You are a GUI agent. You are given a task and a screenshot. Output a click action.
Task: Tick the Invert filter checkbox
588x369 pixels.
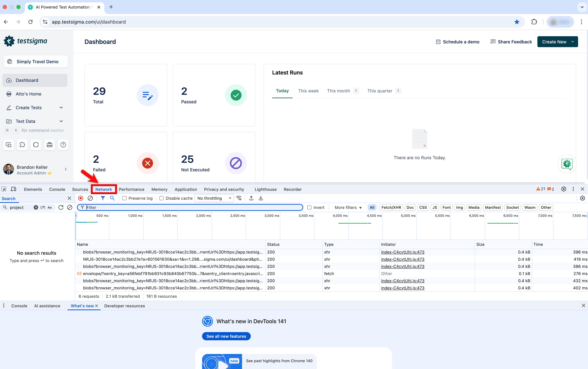tap(309, 207)
